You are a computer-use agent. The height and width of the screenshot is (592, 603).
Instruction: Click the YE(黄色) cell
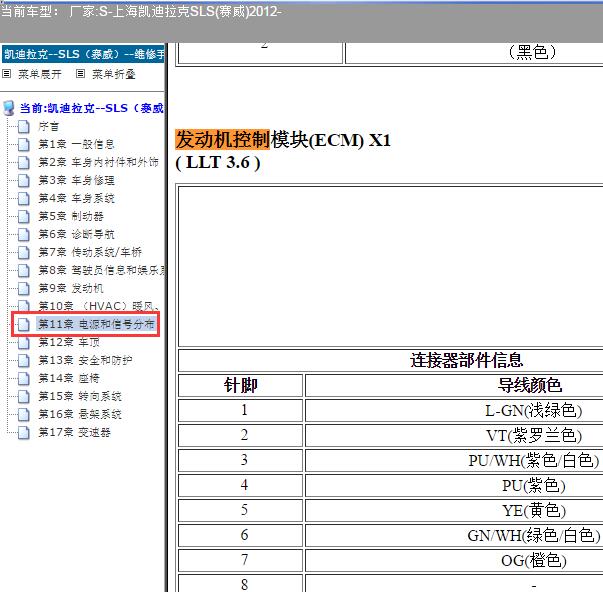click(x=534, y=510)
